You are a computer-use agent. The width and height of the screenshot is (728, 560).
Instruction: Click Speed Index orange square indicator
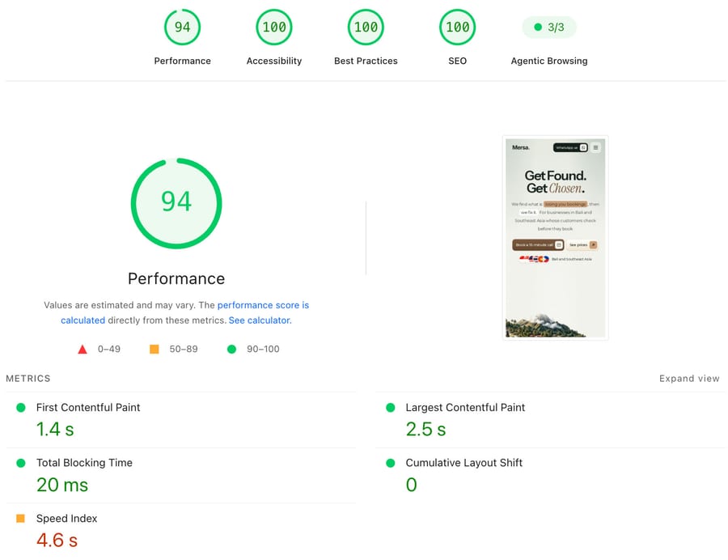tap(20, 518)
